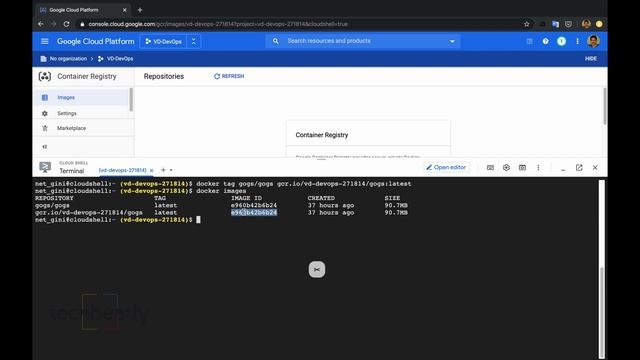Click the search magnifier icon
The image size is (640, 360).
tap(276, 41)
